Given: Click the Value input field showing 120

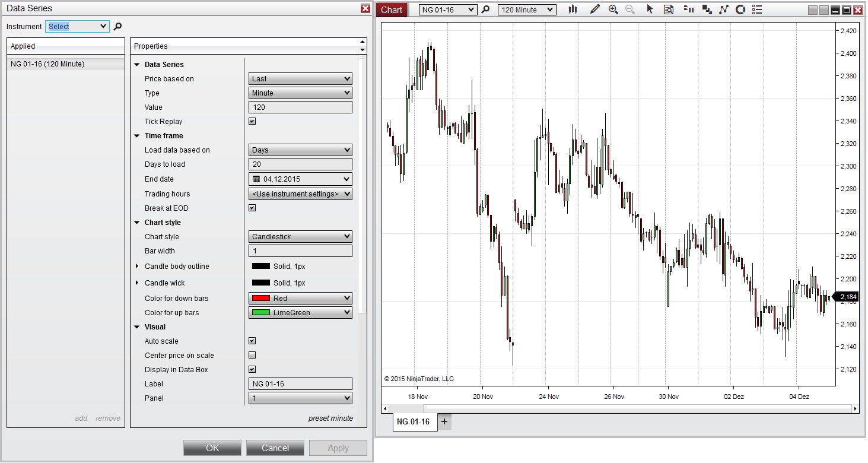Looking at the screenshot, I should coord(300,107).
